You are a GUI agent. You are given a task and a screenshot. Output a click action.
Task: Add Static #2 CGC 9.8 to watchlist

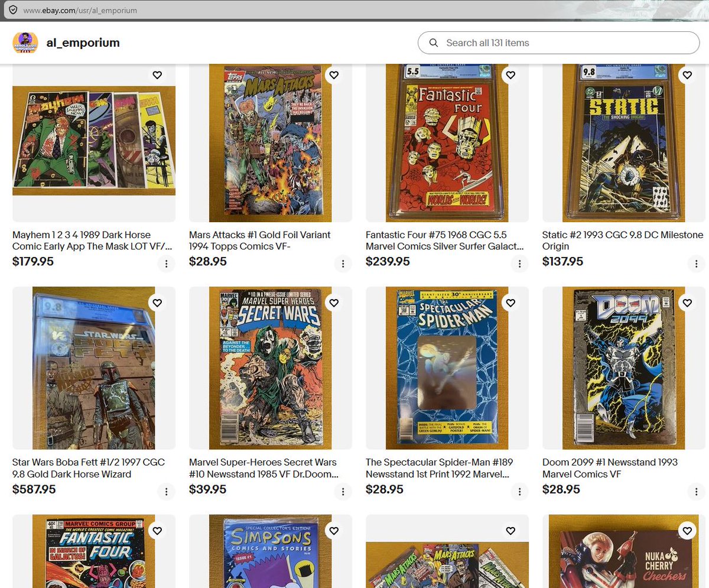click(x=687, y=75)
